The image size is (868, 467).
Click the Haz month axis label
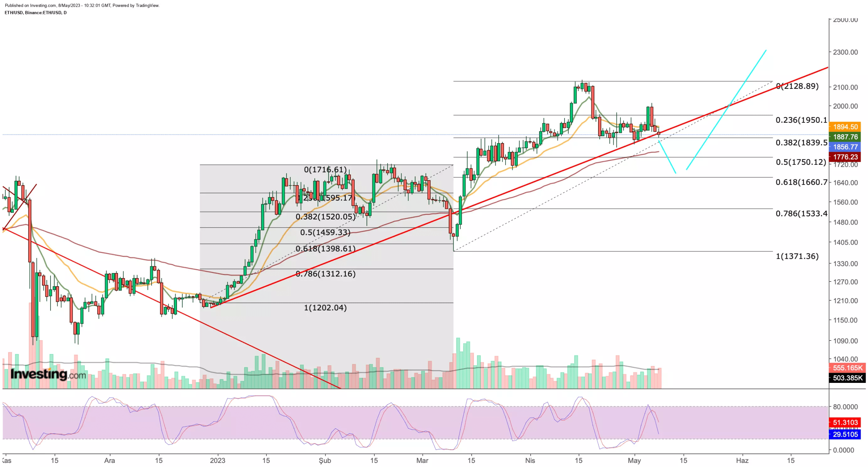tap(742, 461)
